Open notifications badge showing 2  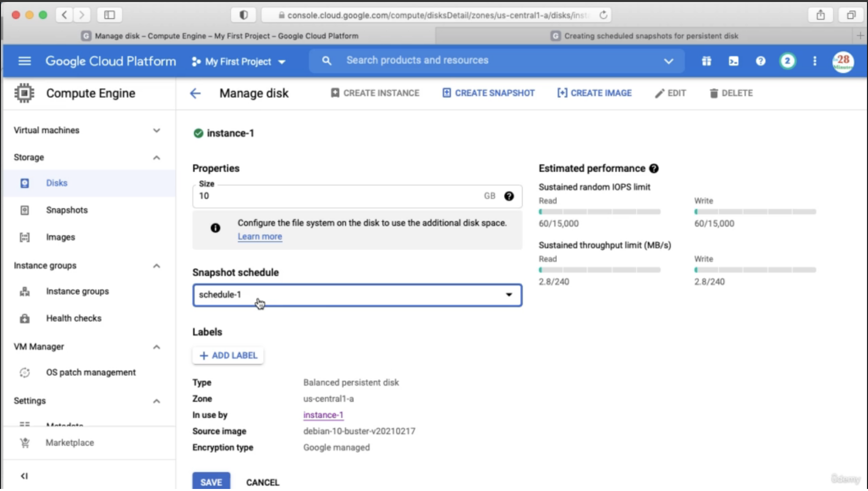pos(788,61)
